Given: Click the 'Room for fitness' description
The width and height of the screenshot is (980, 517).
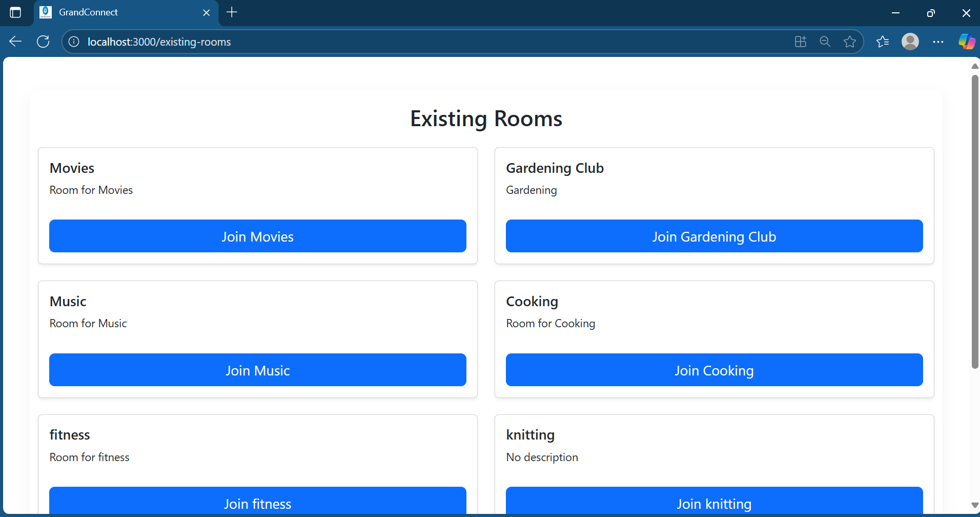Looking at the screenshot, I should tap(89, 457).
